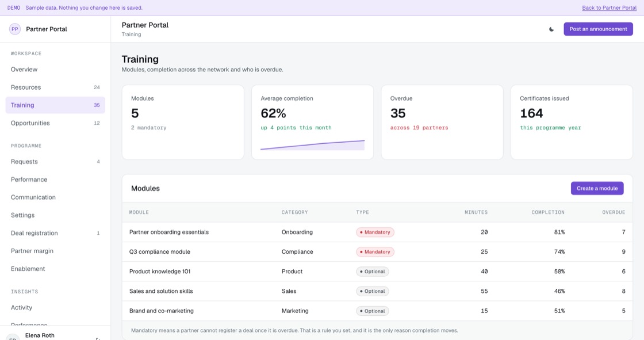Open Activity under Insights
The width and height of the screenshot is (644, 340).
pos(55,308)
